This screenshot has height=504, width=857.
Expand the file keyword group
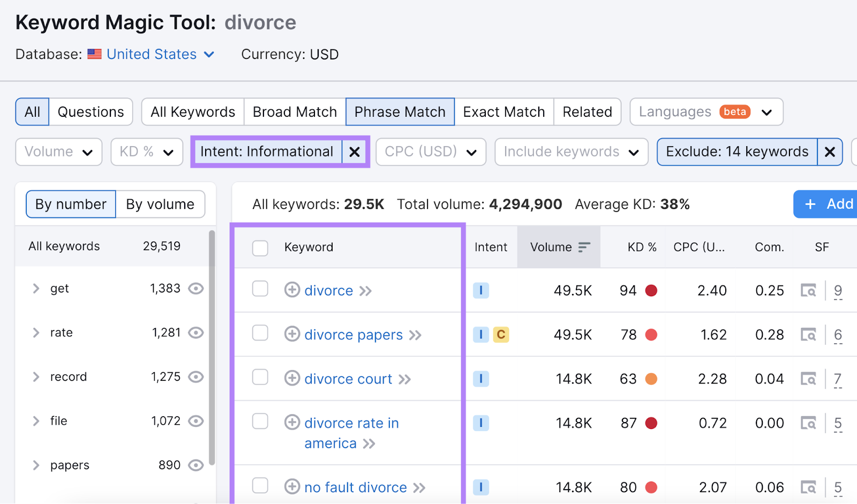[36, 421]
